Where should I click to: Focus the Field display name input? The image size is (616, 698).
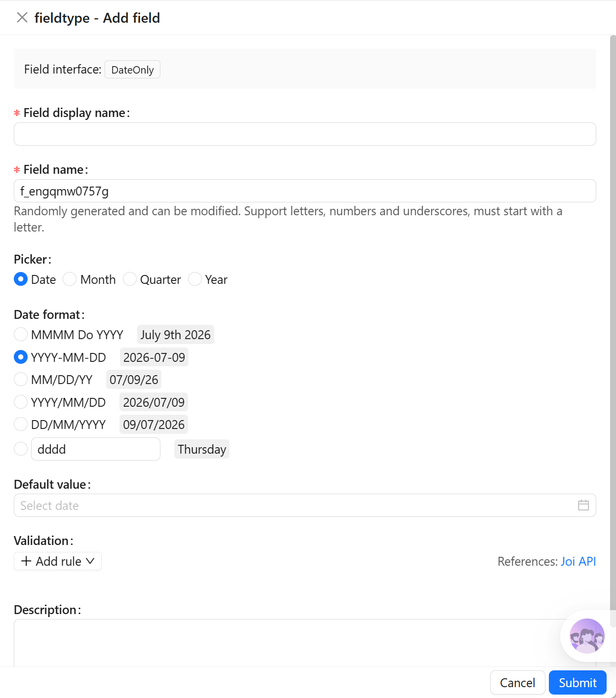[305, 134]
